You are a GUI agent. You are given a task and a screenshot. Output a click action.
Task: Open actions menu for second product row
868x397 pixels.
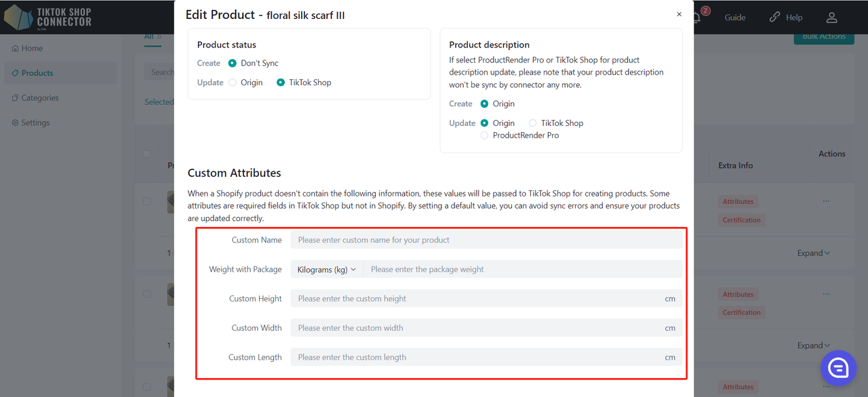coord(826,294)
